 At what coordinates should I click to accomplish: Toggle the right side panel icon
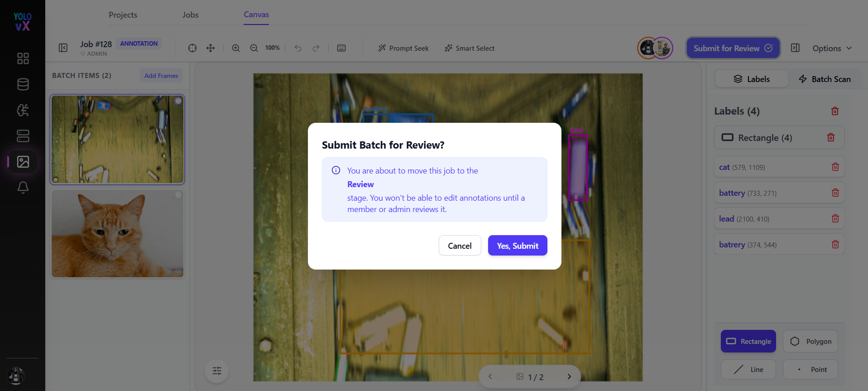(795, 48)
